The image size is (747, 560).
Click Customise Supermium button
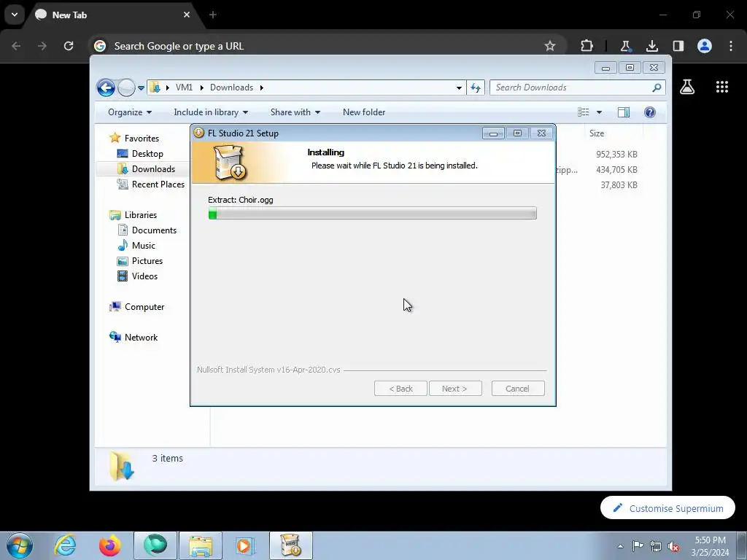(x=667, y=508)
